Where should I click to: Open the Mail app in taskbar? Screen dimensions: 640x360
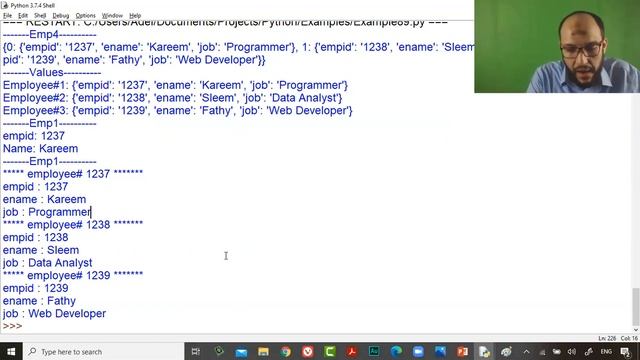241,351
